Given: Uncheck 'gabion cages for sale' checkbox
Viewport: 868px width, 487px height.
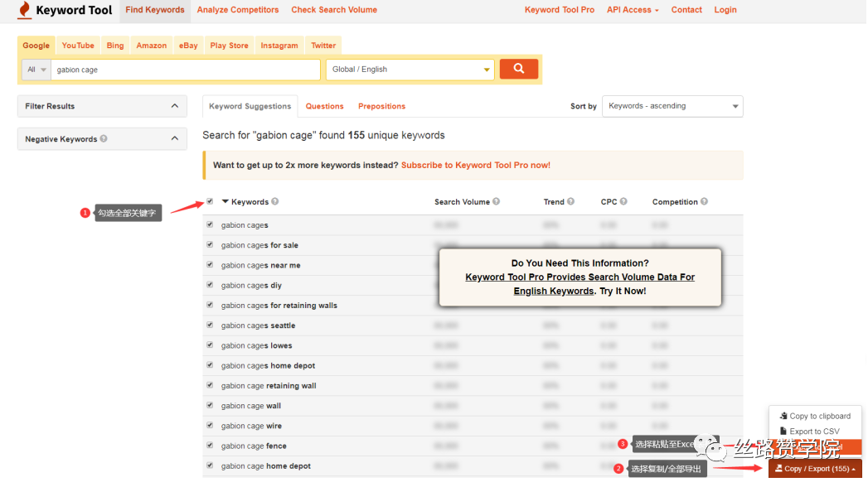Looking at the screenshot, I should [x=210, y=244].
